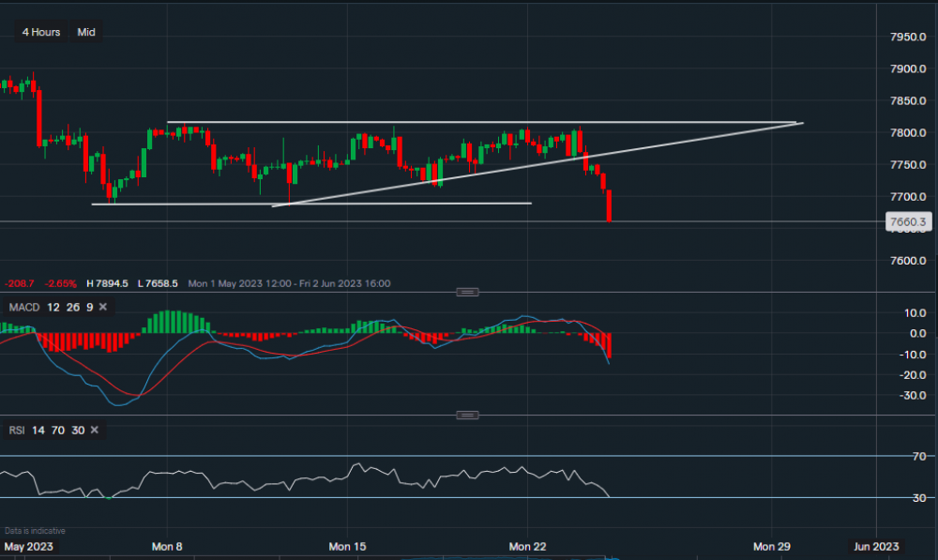This screenshot has width=938, height=560.
Task: Click the Mon 22 date label
Action: pyautogui.click(x=527, y=546)
